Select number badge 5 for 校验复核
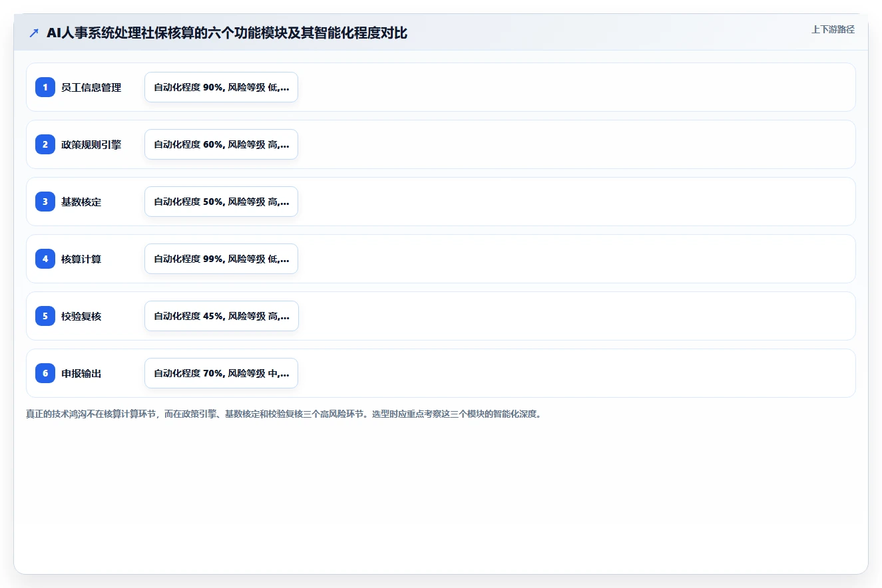Viewport: 882px width, 588px height. click(45, 316)
